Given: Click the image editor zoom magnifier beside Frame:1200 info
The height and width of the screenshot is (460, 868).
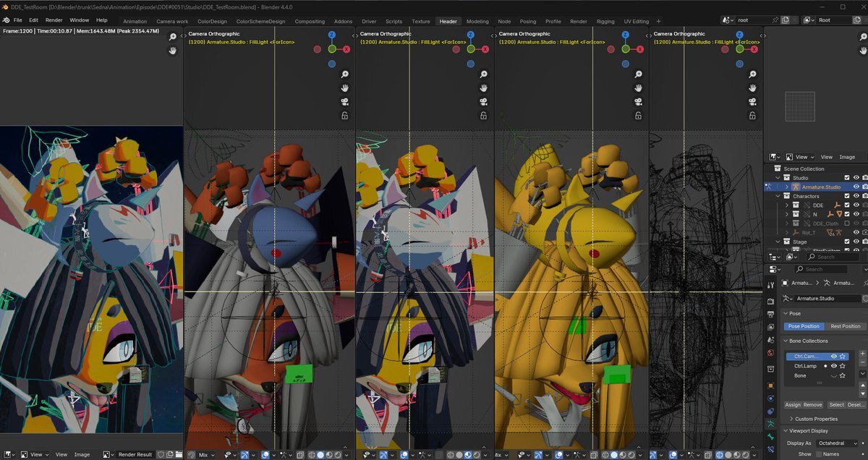Looking at the screenshot, I should coord(173,37).
